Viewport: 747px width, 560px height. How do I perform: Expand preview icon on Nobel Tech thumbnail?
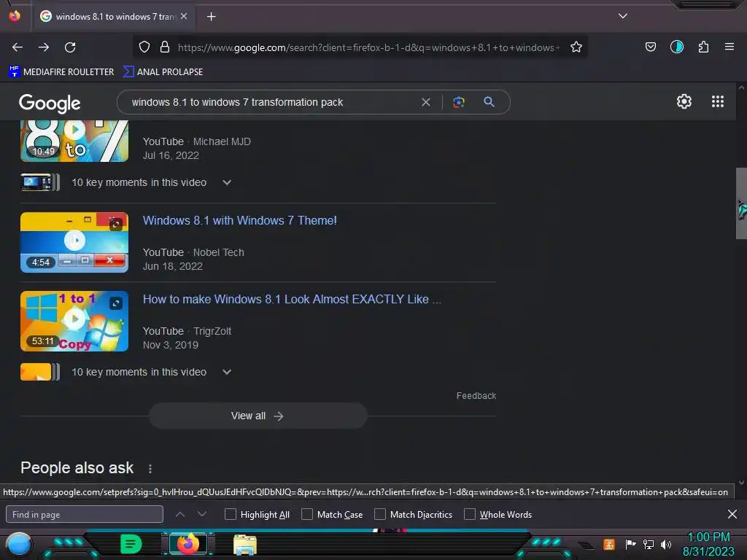(116, 225)
